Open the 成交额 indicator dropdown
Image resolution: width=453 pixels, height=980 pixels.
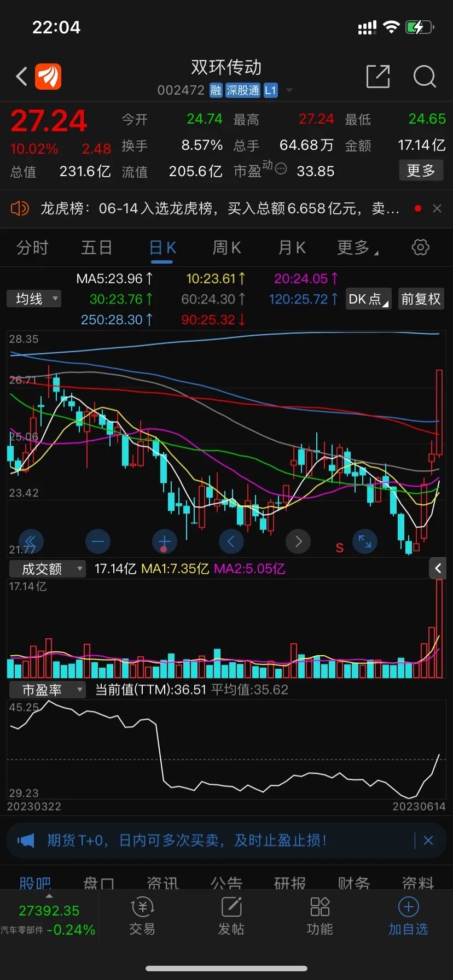click(48, 569)
